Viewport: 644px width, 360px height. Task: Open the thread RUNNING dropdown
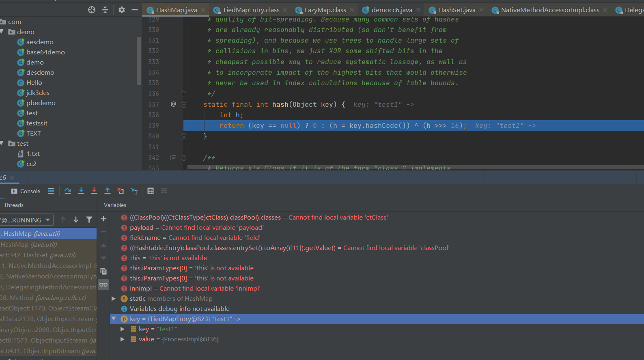click(x=26, y=220)
